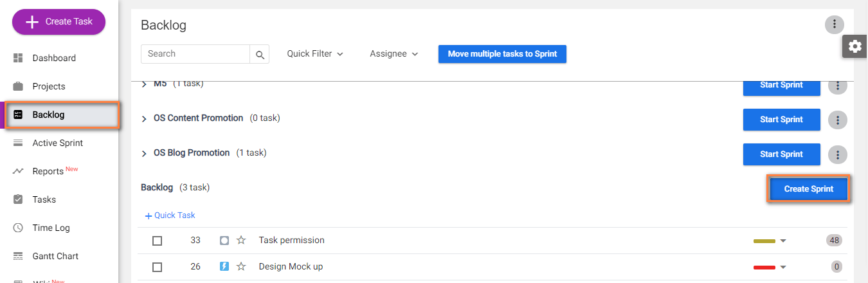868x283 pixels.
Task: Go to Active Sprint
Action: coord(59,143)
